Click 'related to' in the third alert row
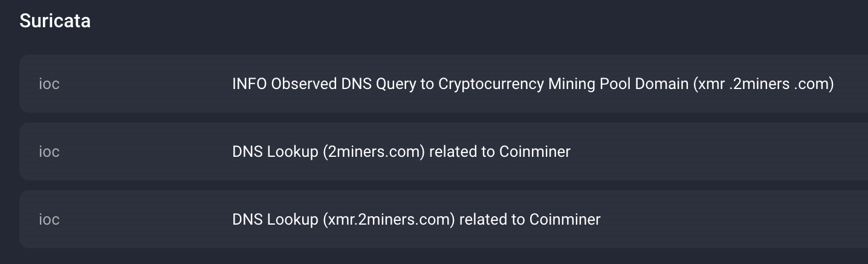 492,219
